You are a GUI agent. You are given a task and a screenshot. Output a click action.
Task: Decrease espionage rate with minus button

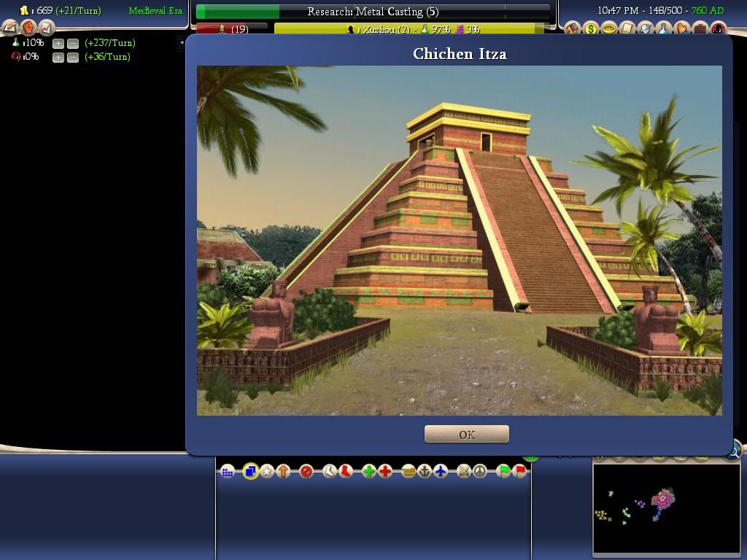(73, 58)
